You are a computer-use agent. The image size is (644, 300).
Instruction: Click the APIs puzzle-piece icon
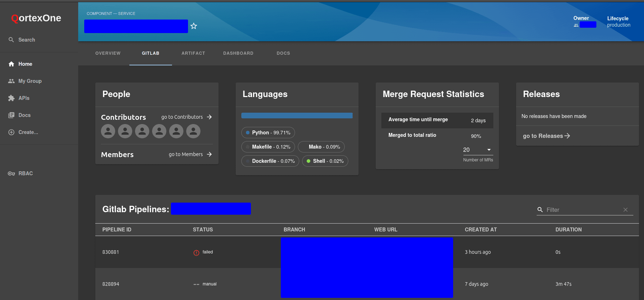pos(11,98)
